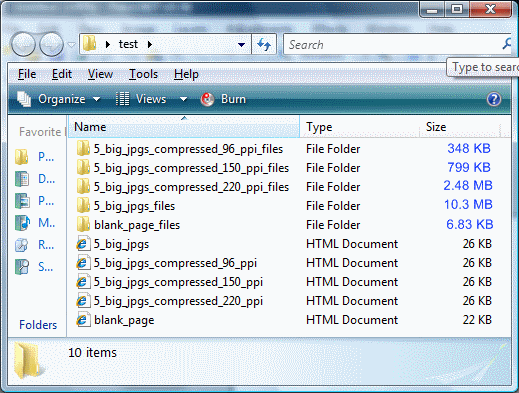Screen dimensions: 519x393
Task: Open the recent pages dropdown arrow
Action: click(x=71, y=44)
